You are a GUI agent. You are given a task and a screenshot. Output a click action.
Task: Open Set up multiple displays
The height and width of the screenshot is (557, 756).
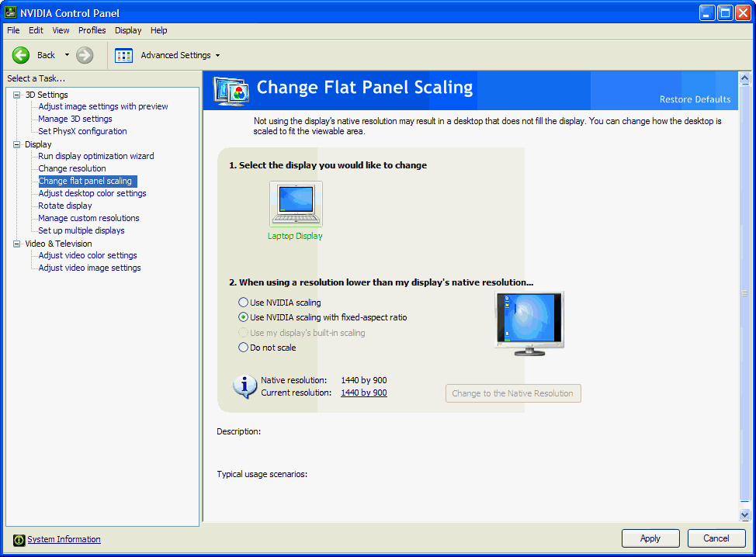point(81,231)
